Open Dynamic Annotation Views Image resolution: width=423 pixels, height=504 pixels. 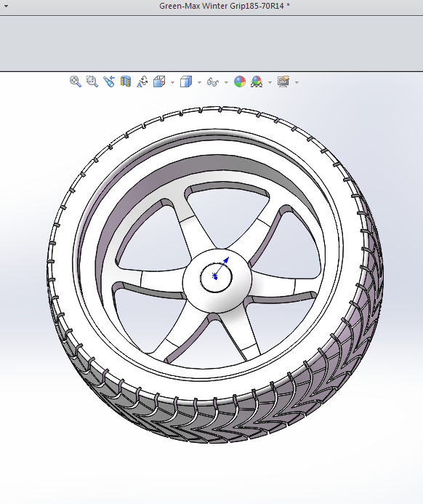(142, 81)
